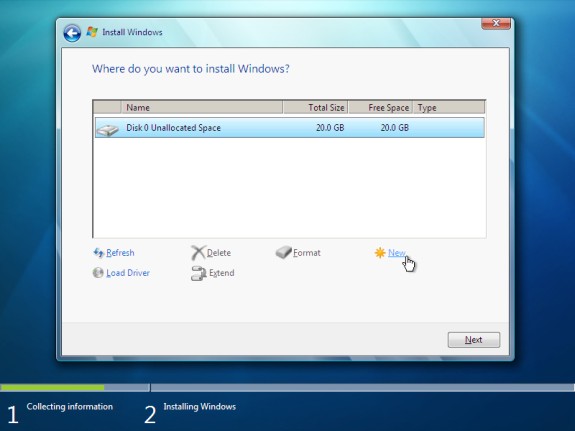Image resolution: width=575 pixels, height=431 pixels.
Task: Open the Load Driver link
Action: point(128,273)
